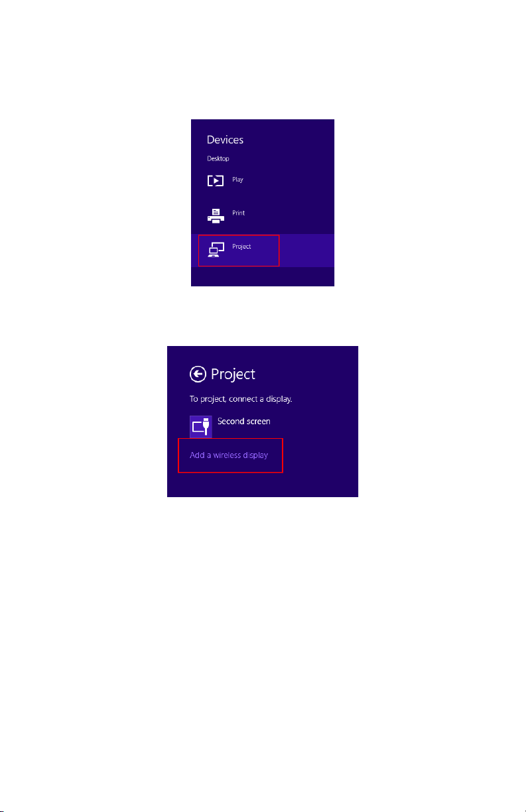Click dark strip beneath highlighted Project row

pos(262,276)
